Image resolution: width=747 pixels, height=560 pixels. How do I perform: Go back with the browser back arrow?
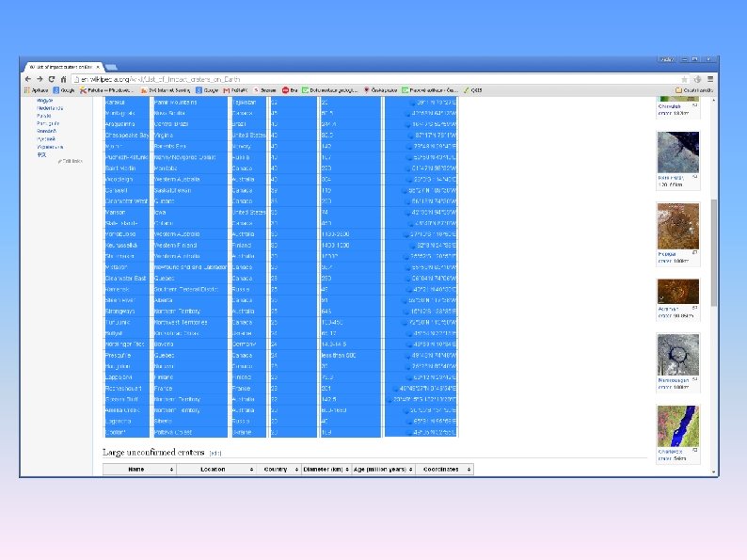pos(27,79)
